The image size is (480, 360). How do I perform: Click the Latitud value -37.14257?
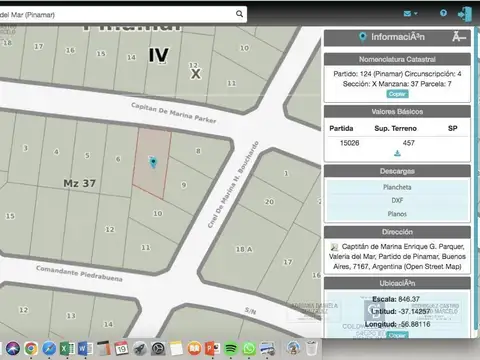pos(414,311)
